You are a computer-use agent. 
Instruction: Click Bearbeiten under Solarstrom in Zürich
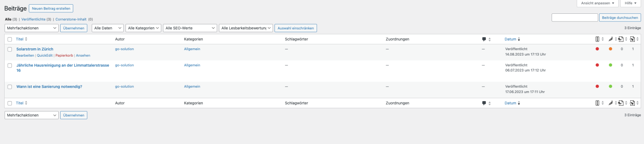point(25,56)
